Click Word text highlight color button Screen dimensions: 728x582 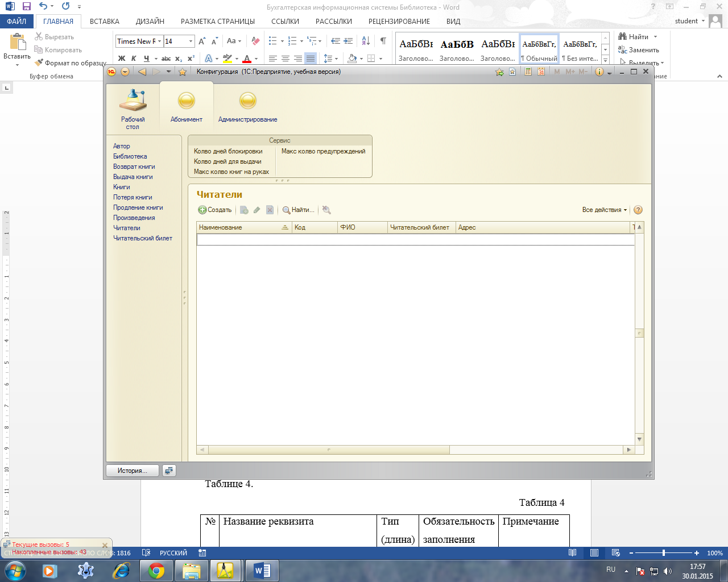(227, 59)
